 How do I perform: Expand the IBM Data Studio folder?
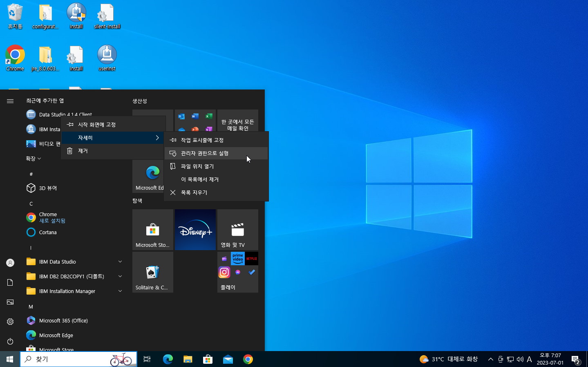click(74, 262)
